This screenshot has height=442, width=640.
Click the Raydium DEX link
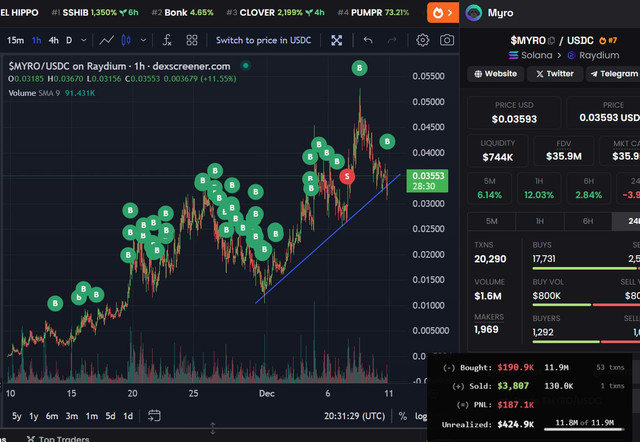pos(593,55)
